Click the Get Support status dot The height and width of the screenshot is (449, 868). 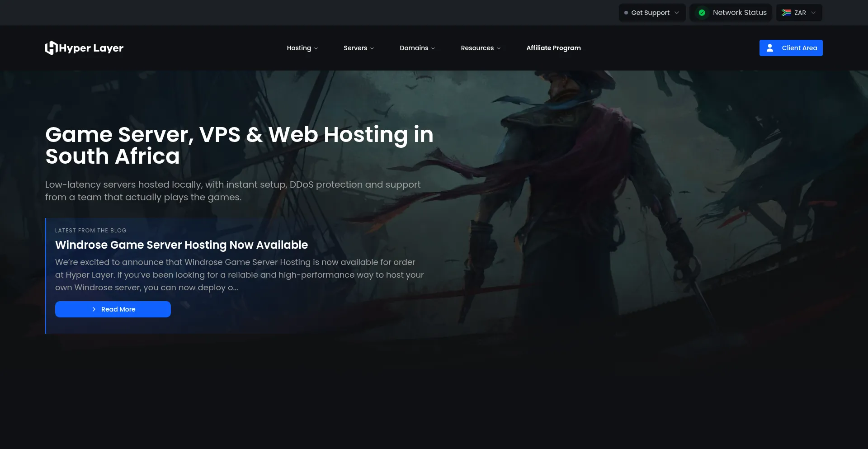pos(626,13)
